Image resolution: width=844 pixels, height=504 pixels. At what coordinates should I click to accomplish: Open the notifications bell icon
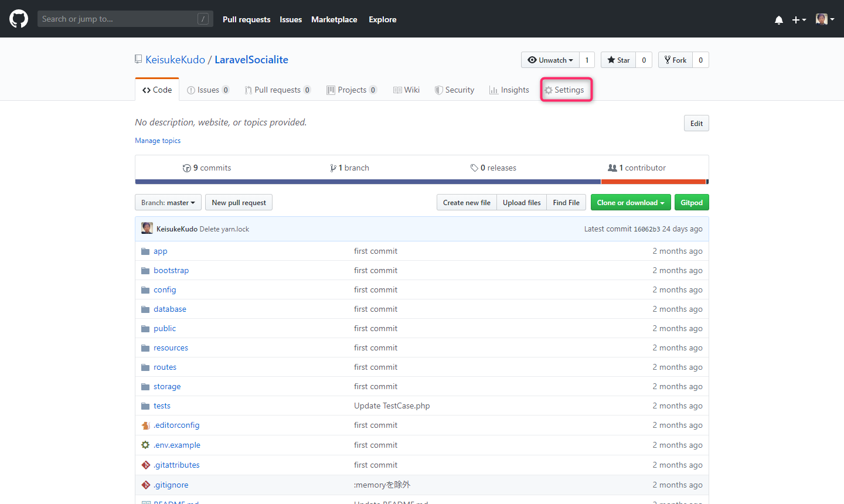pos(779,19)
